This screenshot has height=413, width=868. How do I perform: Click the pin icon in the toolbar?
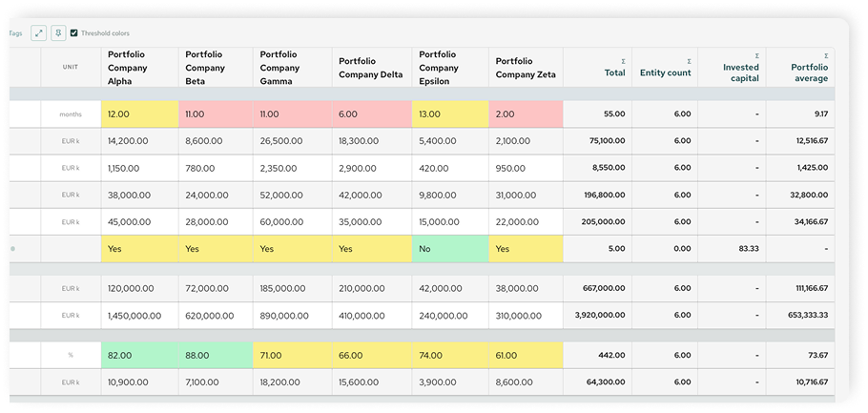coord(58,33)
